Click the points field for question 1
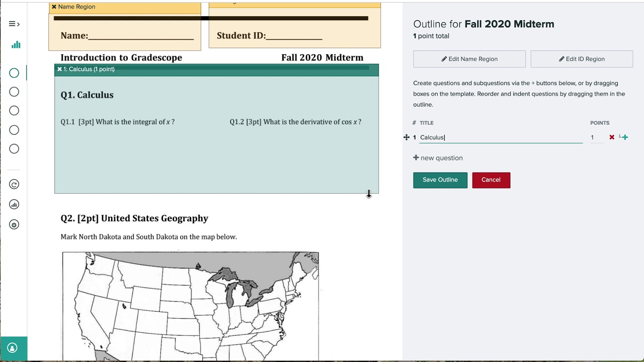 pos(596,137)
